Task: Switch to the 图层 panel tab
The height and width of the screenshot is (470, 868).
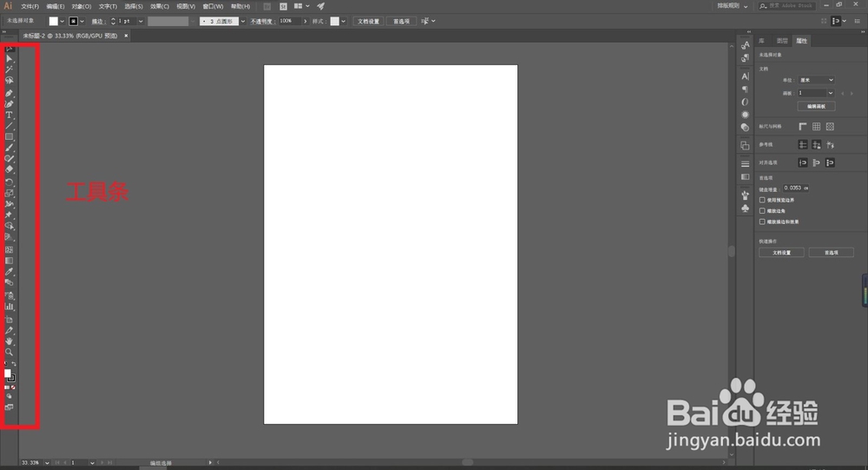Action: click(x=782, y=41)
